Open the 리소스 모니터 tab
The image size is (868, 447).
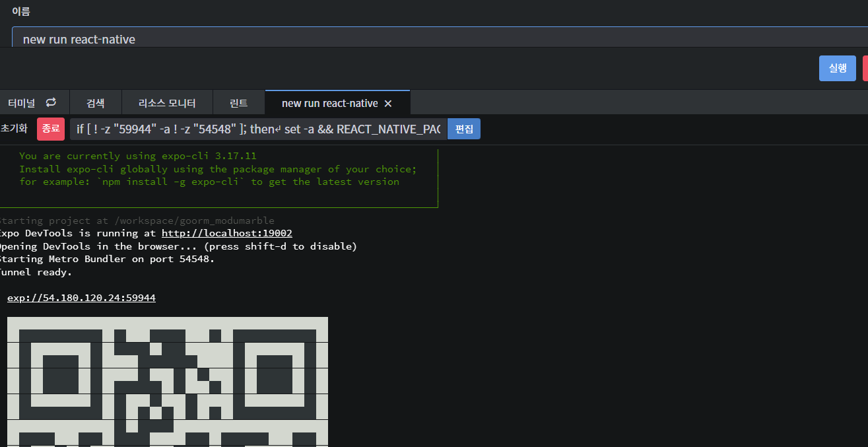pos(167,103)
